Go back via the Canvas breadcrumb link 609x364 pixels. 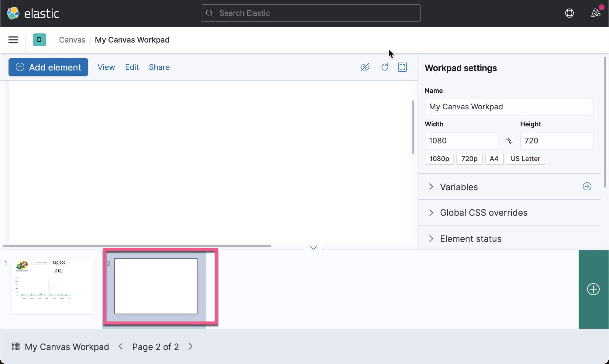pyautogui.click(x=72, y=40)
